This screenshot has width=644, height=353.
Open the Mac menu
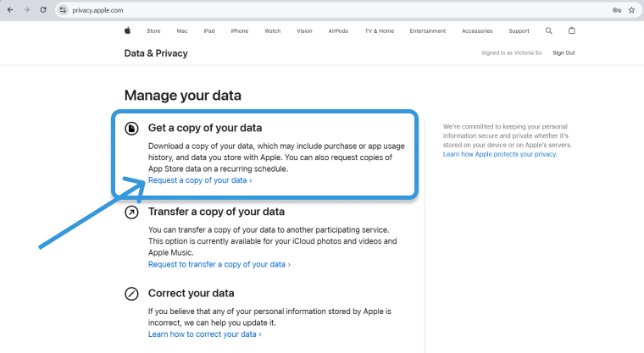pyautogui.click(x=182, y=31)
